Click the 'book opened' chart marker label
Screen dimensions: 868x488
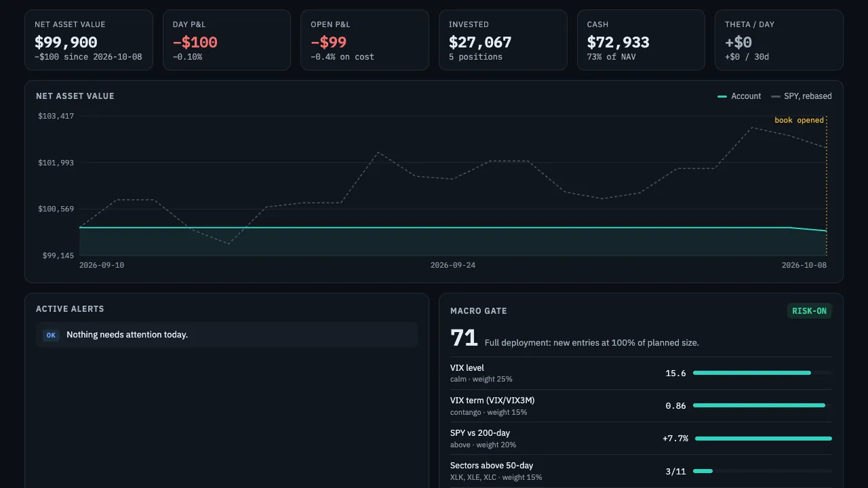[x=799, y=120]
